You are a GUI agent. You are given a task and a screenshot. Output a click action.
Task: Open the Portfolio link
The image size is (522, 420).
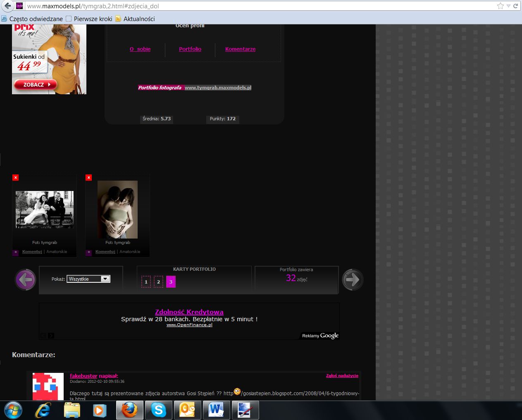tap(190, 49)
